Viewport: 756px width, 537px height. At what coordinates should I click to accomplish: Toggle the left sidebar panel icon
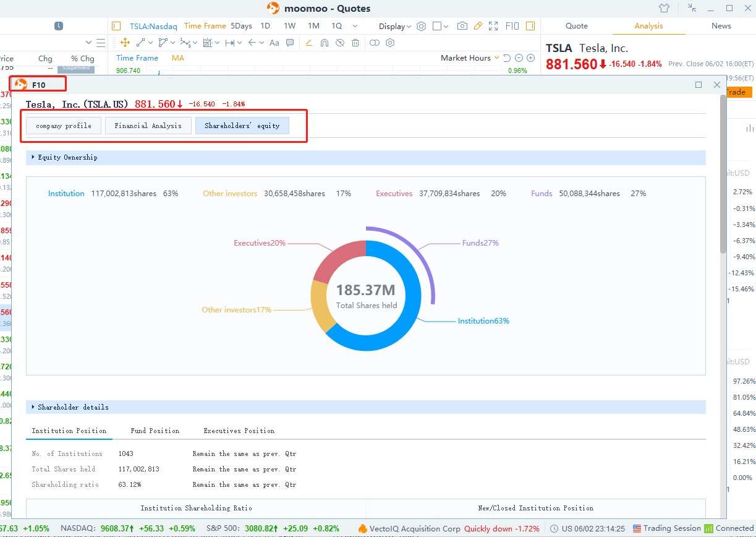pyautogui.click(x=116, y=26)
